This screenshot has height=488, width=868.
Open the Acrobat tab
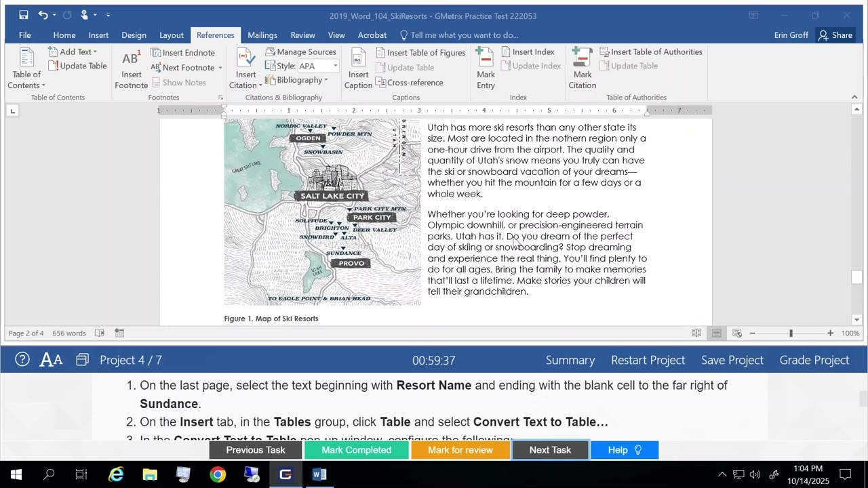pyautogui.click(x=372, y=35)
